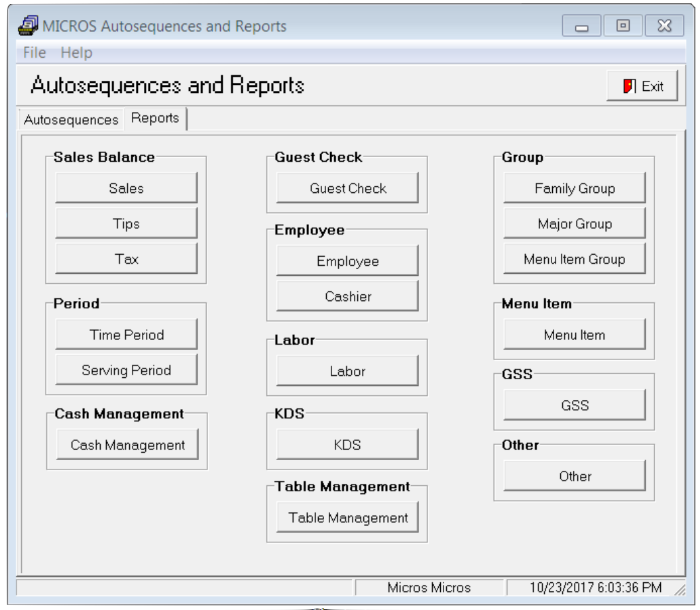Click the 'Sales Balance' group label

(x=104, y=157)
